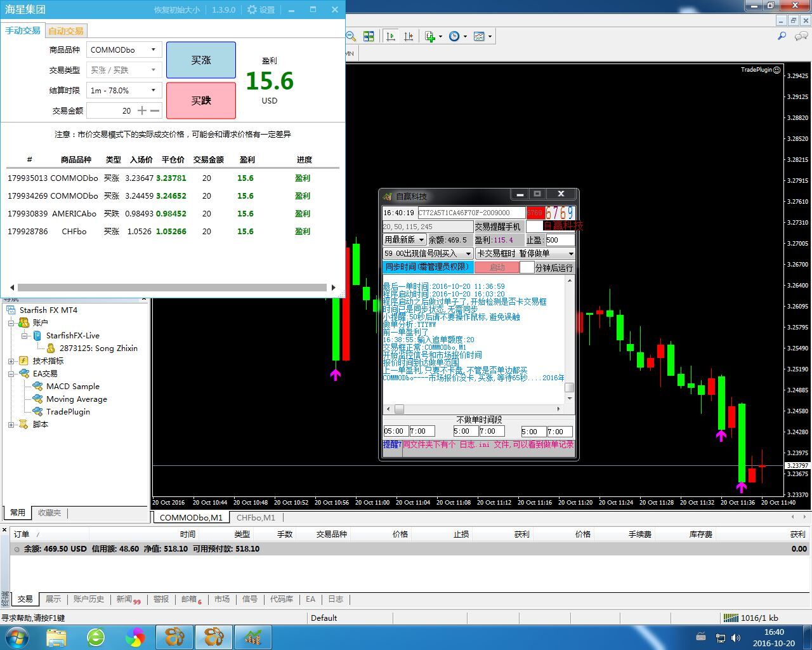Open the 59 00出现信号则买入 dropdown
This screenshot has height=650, width=812.
click(428, 253)
